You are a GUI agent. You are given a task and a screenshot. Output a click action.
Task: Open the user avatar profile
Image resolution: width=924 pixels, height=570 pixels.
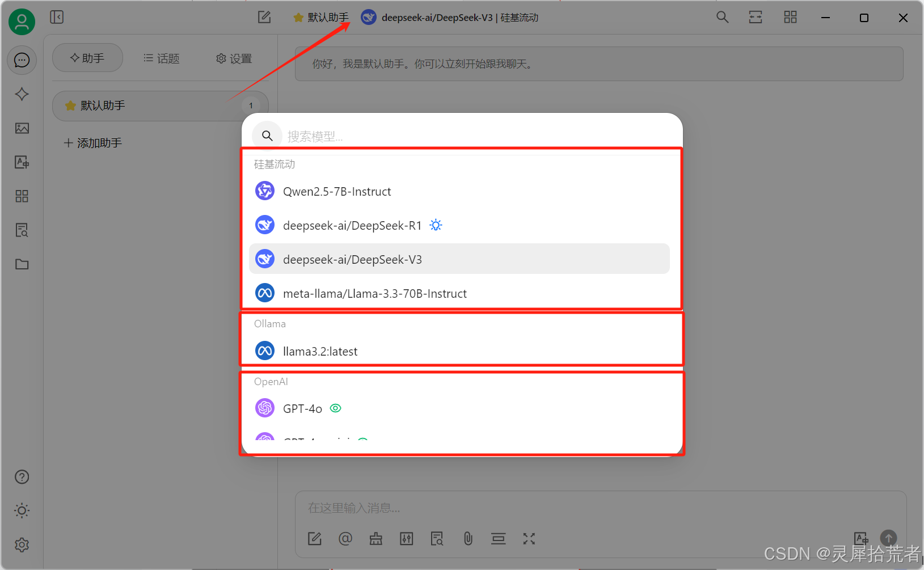(x=22, y=22)
